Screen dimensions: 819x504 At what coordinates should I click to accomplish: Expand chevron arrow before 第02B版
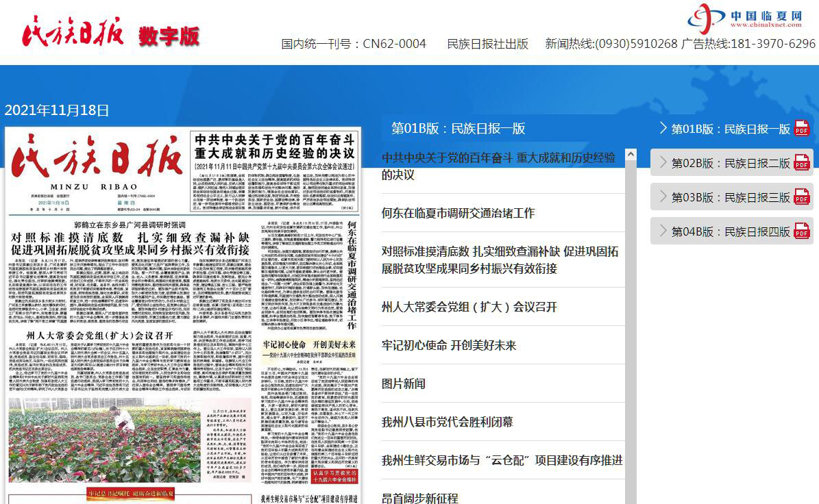pos(663,162)
